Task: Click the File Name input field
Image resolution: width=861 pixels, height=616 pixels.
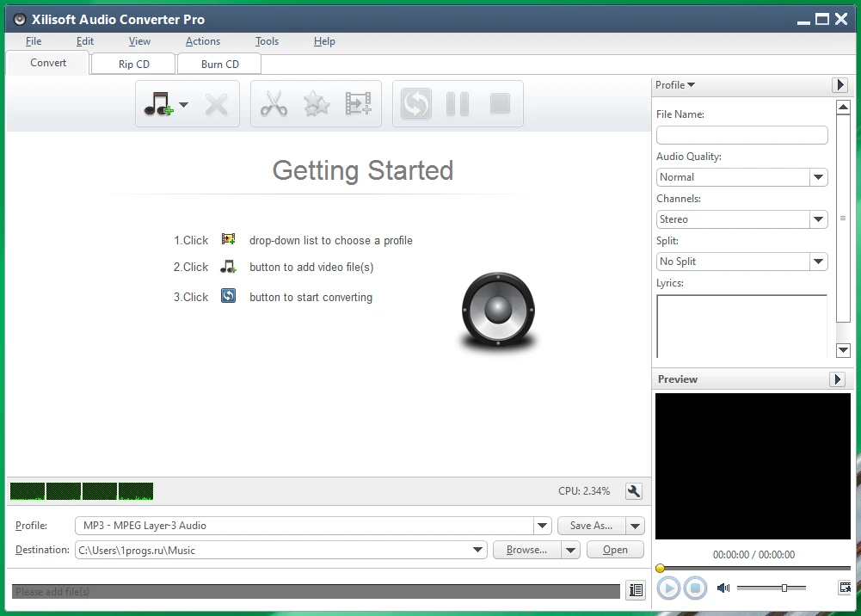Action: tap(741, 135)
